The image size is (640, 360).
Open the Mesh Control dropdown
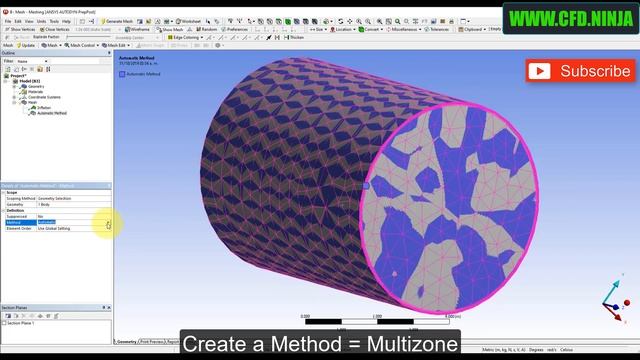click(x=81, y=45)
